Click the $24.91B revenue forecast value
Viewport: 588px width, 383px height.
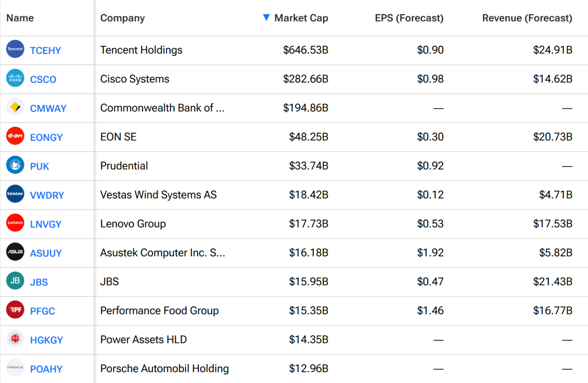pyautogui.click(x=553, y=50)
